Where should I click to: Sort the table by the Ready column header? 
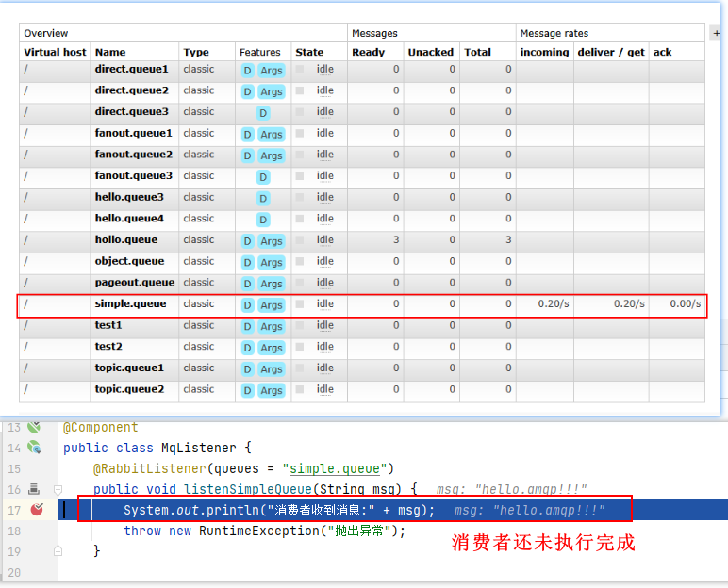(x=368, y=53)
